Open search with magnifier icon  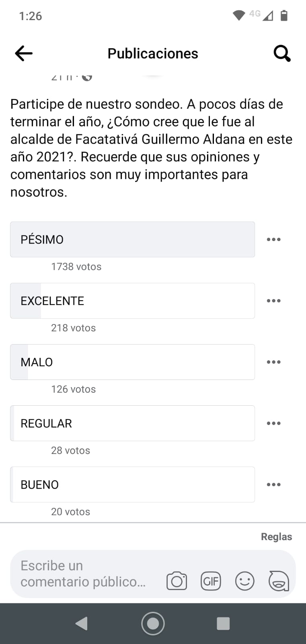282,53
